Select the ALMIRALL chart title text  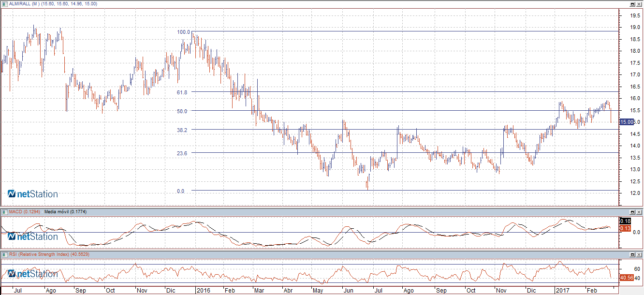53,4
